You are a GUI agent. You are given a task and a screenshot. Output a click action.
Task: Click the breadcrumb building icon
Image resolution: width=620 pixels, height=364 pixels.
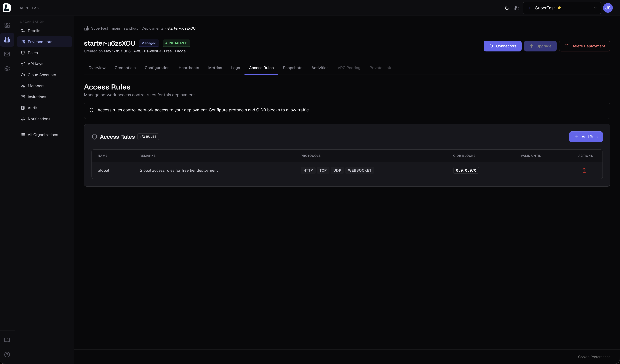tap(86, 28)
